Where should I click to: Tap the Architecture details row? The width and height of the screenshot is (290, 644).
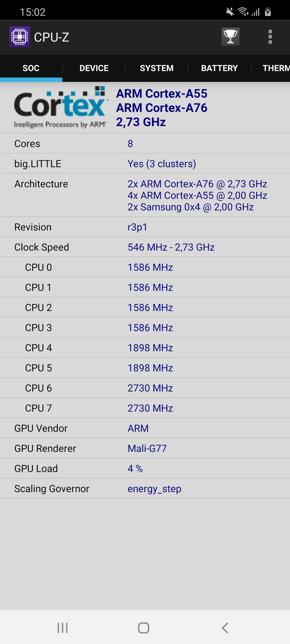pyautogui.click(x=145, y=195)
